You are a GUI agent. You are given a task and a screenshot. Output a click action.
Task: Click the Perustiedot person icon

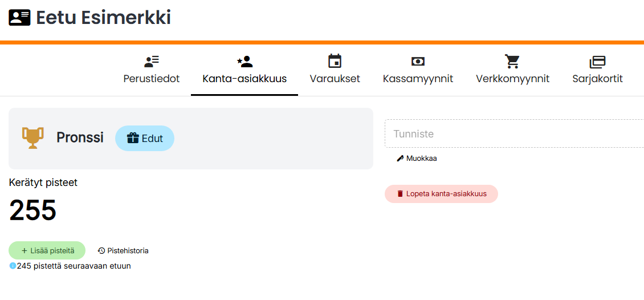click(x=152, y=61)
